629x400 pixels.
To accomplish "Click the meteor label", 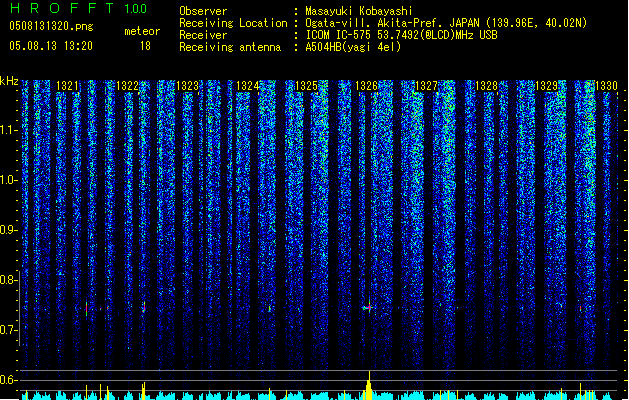I will point(142,31).
